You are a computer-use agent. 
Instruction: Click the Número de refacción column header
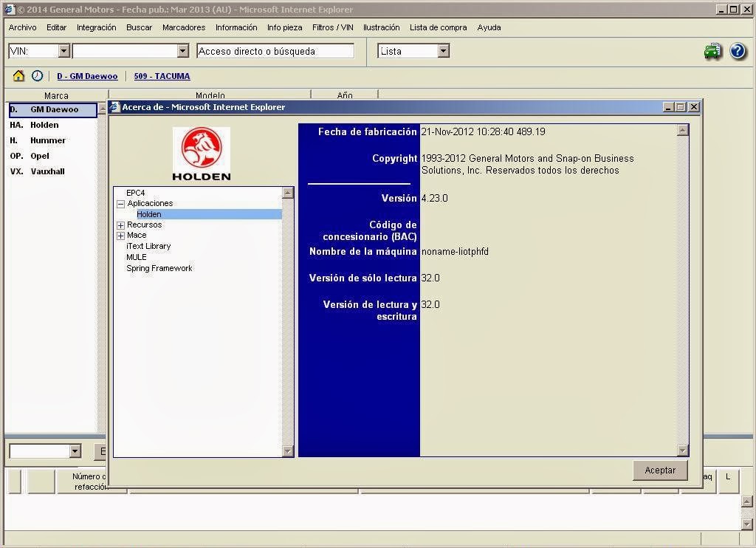[x=90, y=482]
